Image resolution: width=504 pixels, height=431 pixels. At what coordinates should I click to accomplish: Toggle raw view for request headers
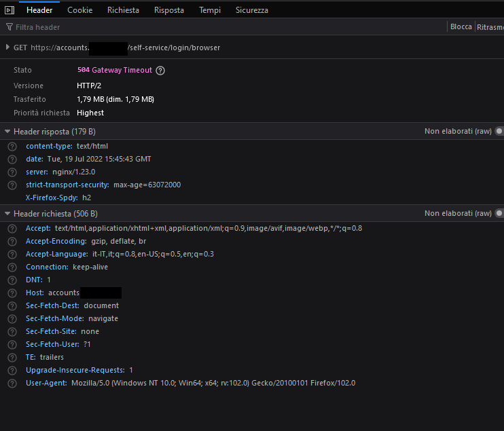499,213
